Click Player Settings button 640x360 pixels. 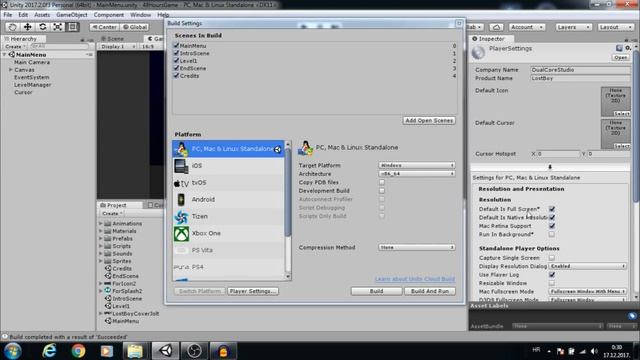point(253,291)
